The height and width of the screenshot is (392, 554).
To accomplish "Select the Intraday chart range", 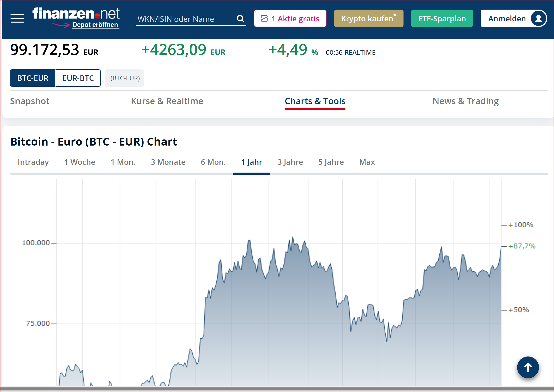I will tap(33, 162).
